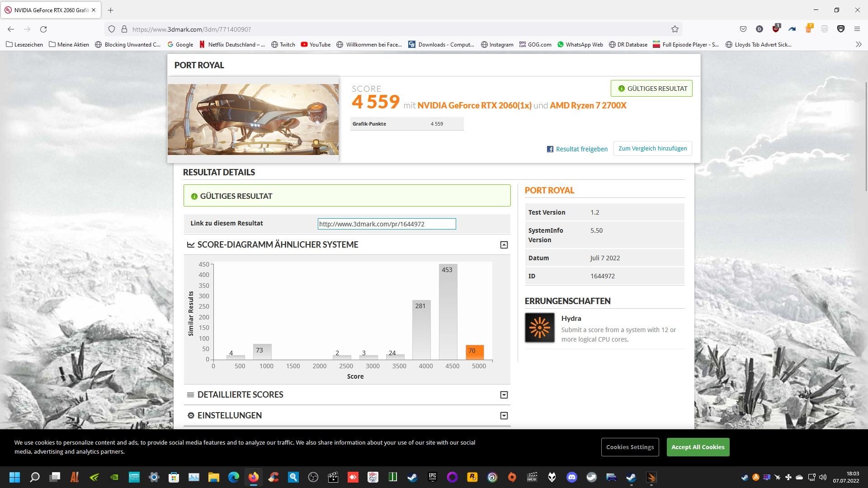Screen dimensions: 868x488
Task: Click the 281 results chart bar
Action: click(421, 330)
